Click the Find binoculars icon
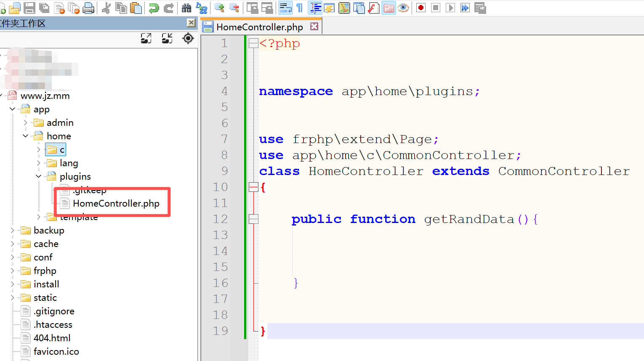 [186, 8]
